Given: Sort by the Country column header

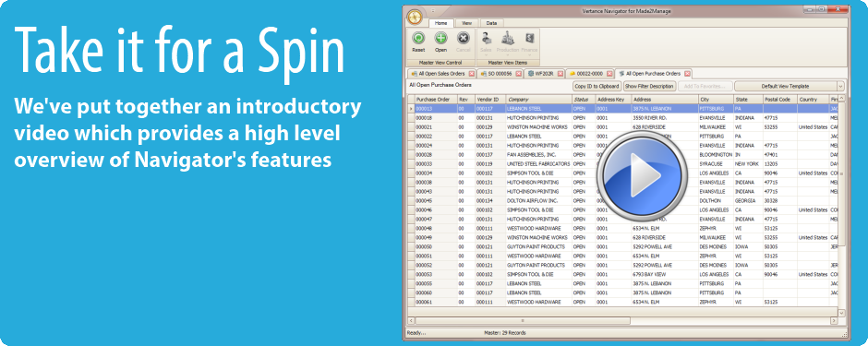Looking at the screenshot, I should tap(813, 100).
